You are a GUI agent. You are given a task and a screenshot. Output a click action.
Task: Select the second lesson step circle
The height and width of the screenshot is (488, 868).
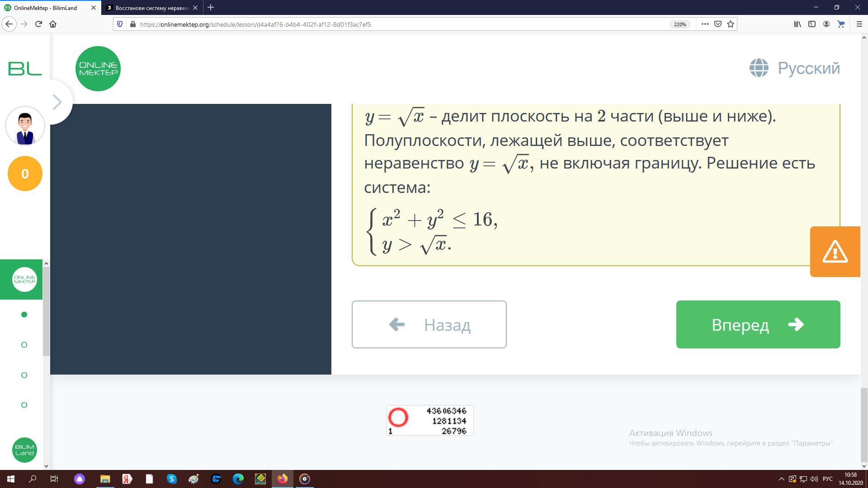tap(24, 345)
